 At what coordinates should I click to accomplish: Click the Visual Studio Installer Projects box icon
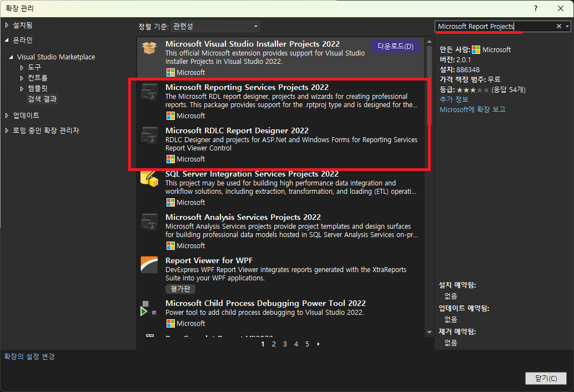pos(149,48)
